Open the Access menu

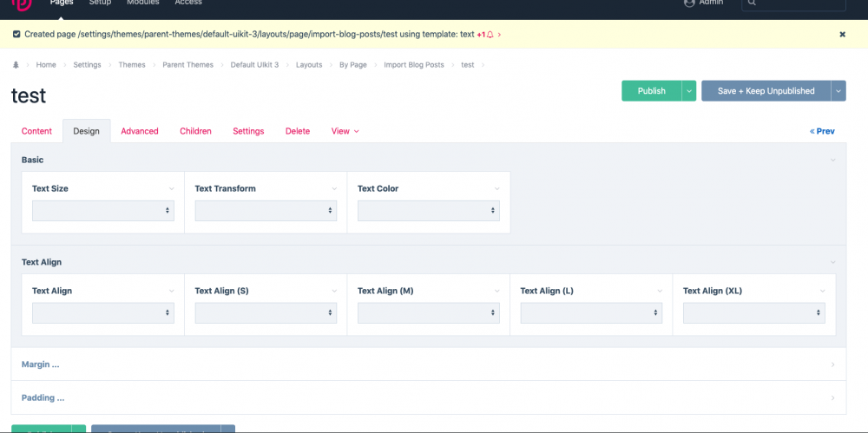188,3
